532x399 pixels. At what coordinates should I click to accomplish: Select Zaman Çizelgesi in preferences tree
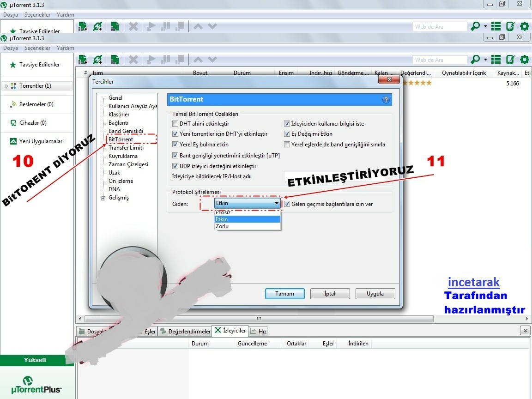coord(128,164)
